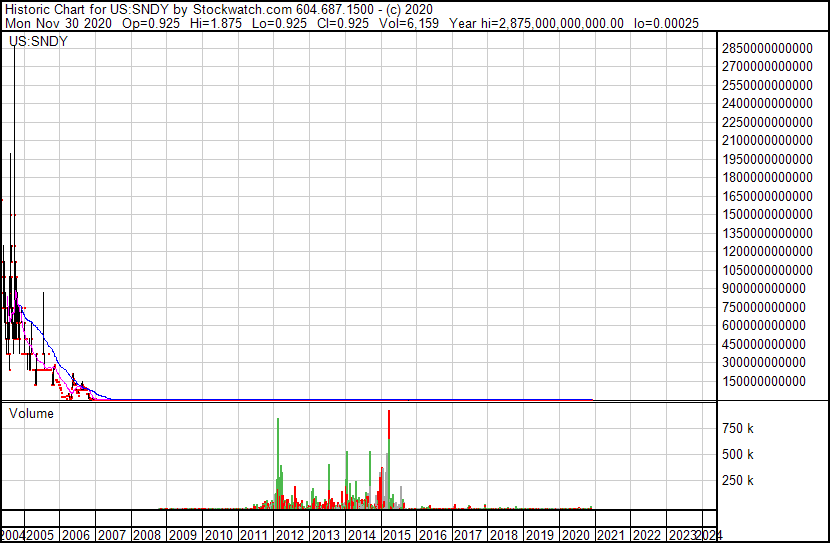Select the 2011 year label on the time axis

point(254,536)
